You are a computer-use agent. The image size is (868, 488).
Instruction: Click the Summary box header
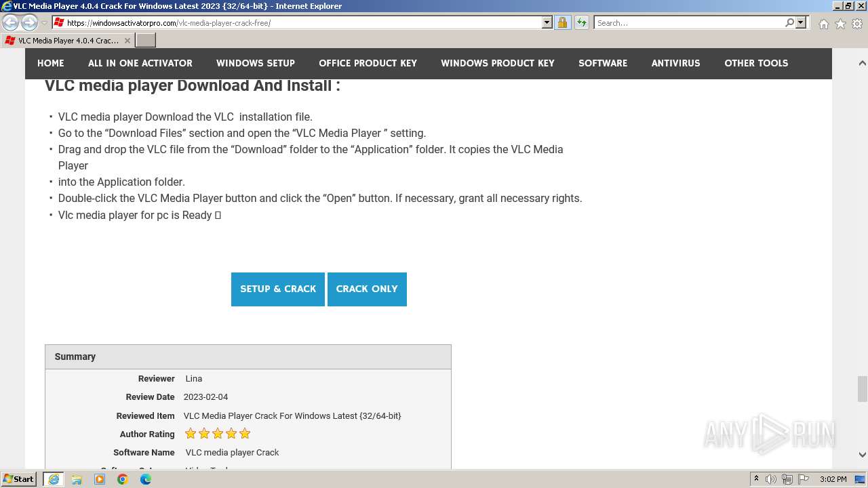248,357
